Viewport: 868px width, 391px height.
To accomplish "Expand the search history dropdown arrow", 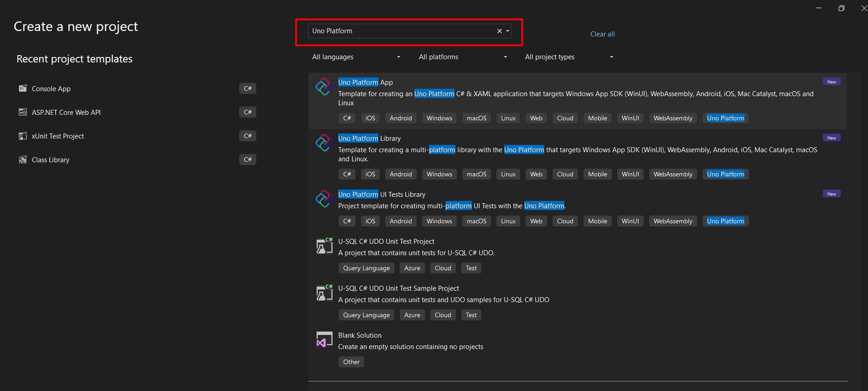I will tap(507, 31).
